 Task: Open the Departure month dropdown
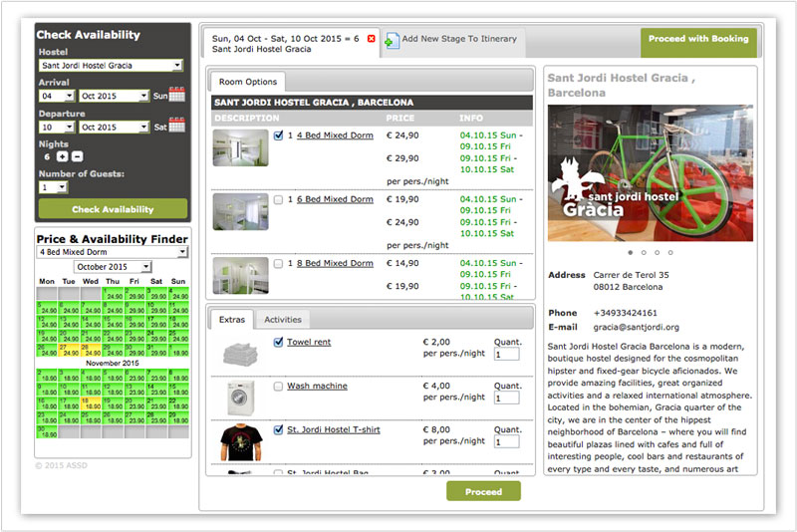click(x=114, y=128)
